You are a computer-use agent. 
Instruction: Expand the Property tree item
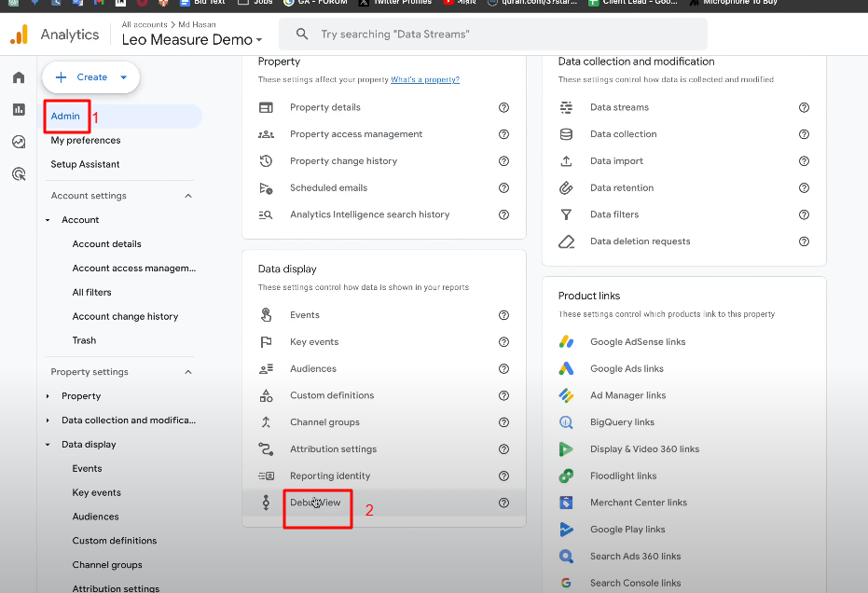(x=48, y=396)
